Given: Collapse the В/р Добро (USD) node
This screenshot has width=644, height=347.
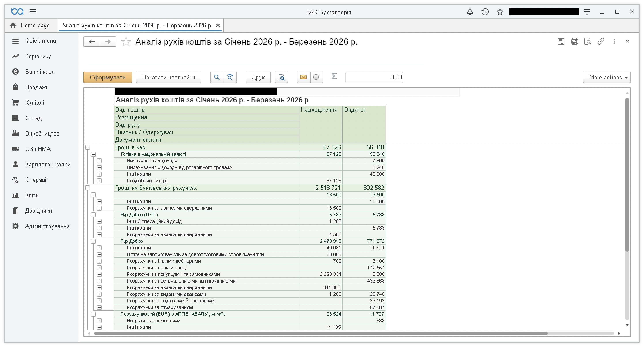Looking at the screenshot, I should [x=93, y=215].
